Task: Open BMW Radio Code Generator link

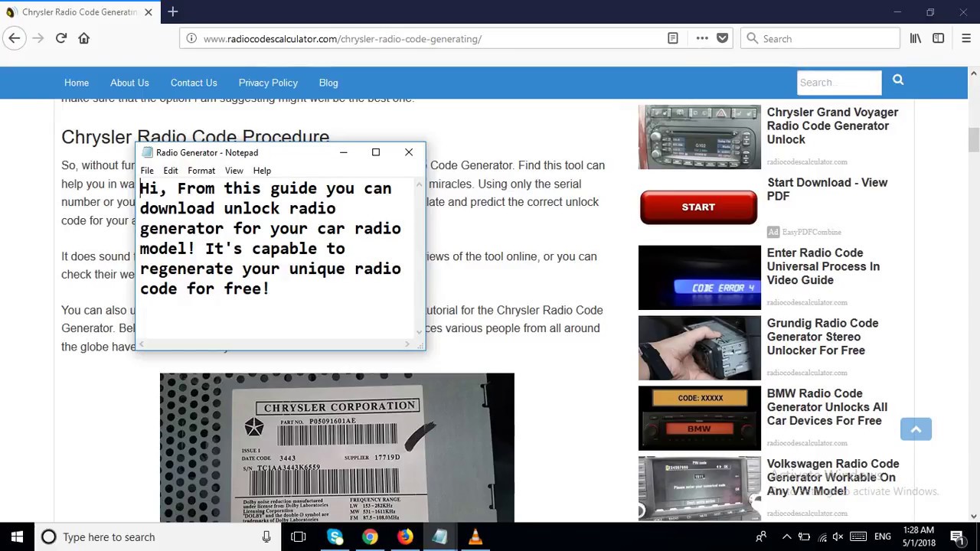Action: coord(827,407)
